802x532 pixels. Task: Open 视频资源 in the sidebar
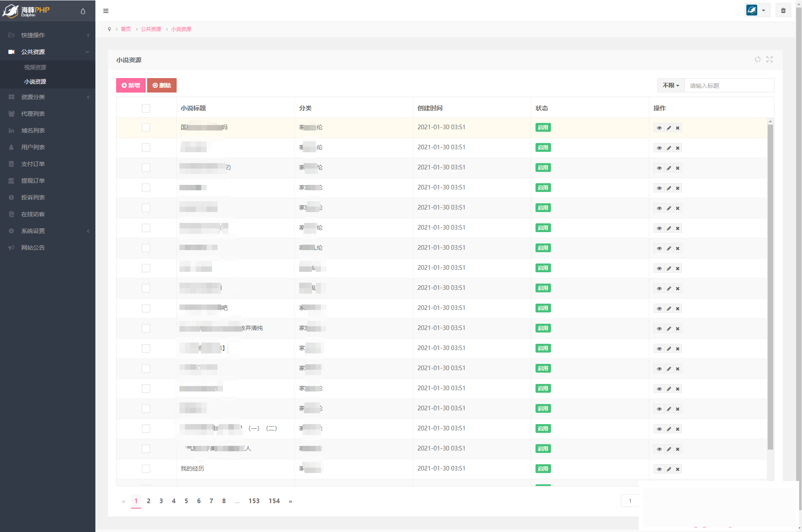35,67
